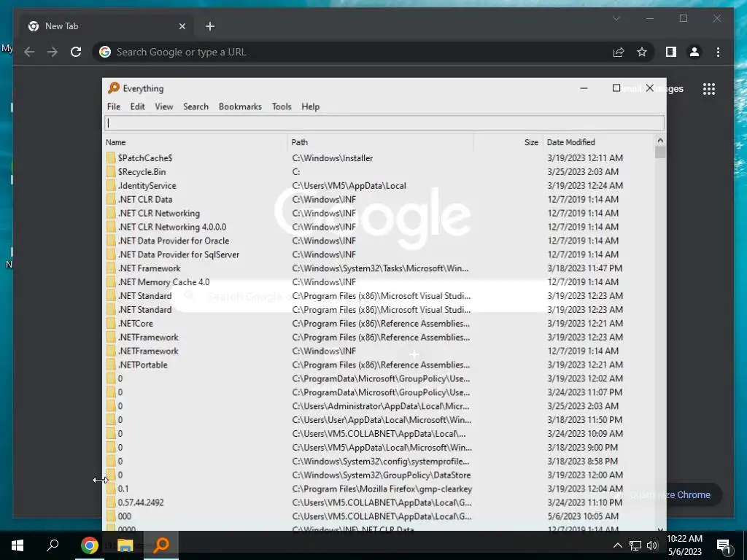Open Everything Edit menu
The image size is (747, 560).
pyautogui.click(x=137, y=106)
